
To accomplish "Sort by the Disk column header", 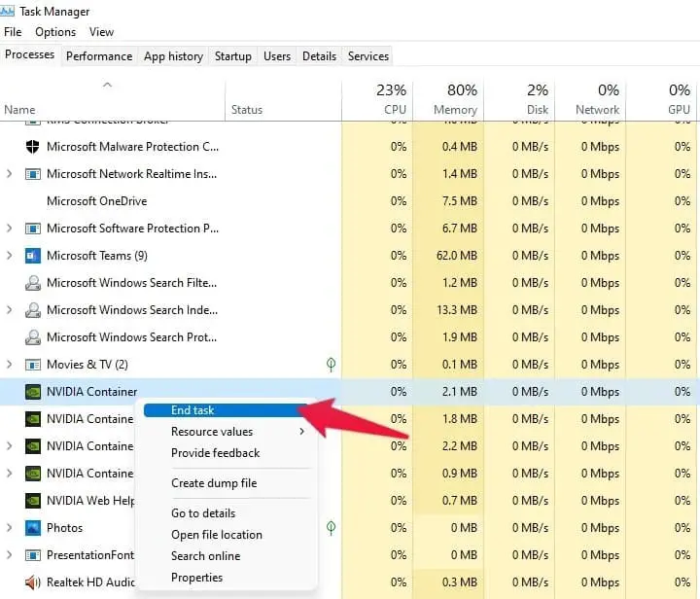I will click(519, 98).
